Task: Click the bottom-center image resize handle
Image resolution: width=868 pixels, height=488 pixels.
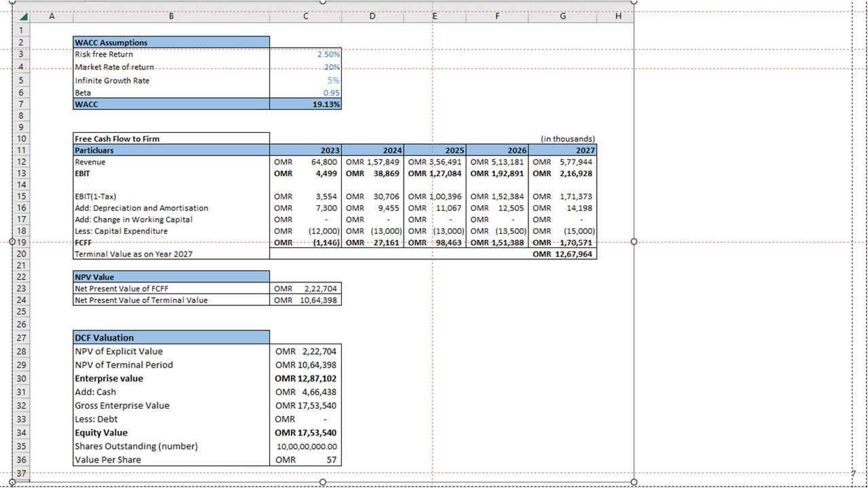Action: [x=323, y=482]
